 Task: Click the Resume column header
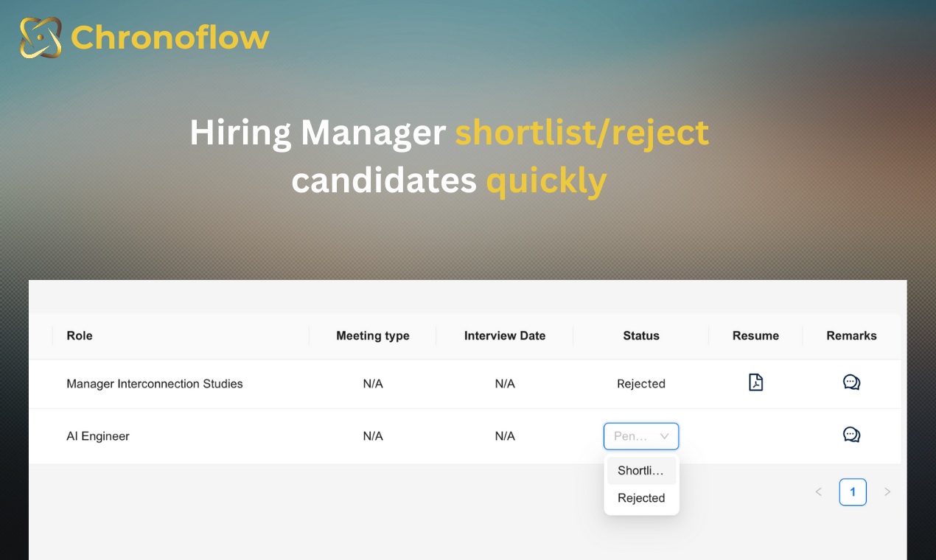(755, 335)
